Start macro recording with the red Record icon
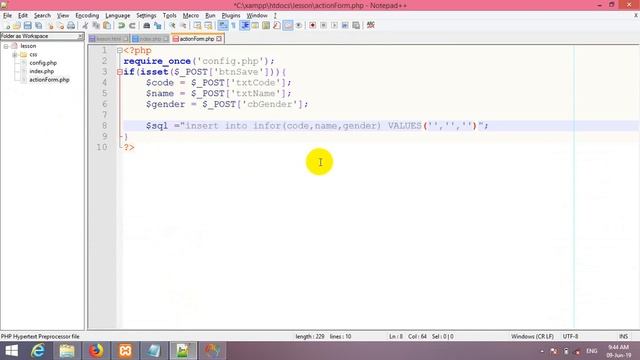640x360 pixels. click(312, 25)
